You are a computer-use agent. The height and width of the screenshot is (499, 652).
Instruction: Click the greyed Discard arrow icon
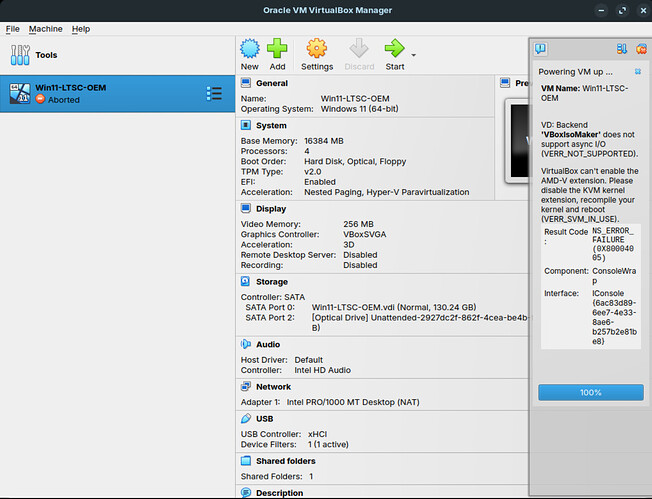point(359,48)
